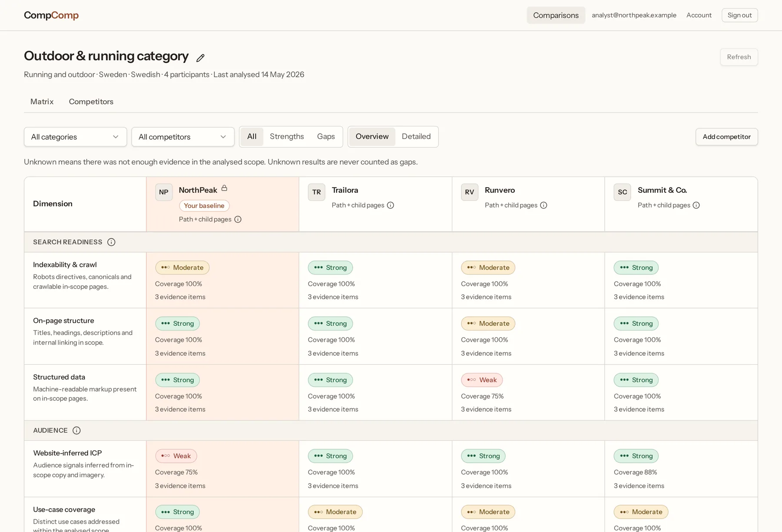
Task: Click the Refresh button
Action: [739, 57]
